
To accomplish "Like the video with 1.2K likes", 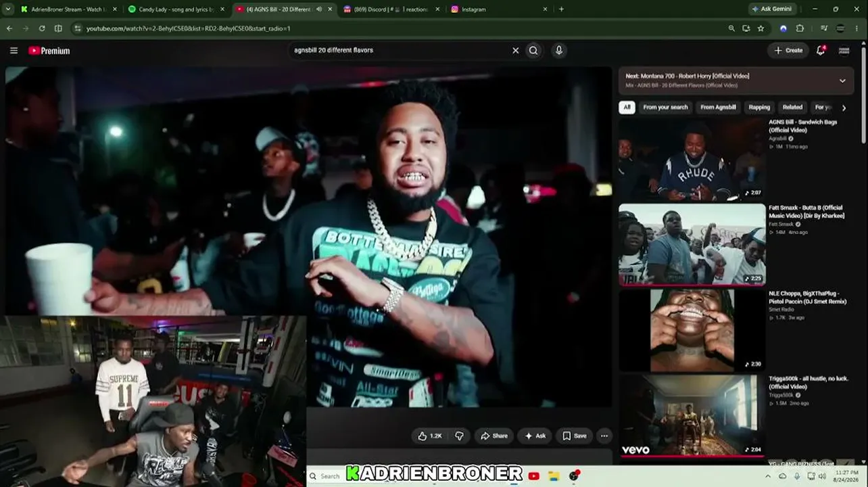I will click(x=429, y=436).
